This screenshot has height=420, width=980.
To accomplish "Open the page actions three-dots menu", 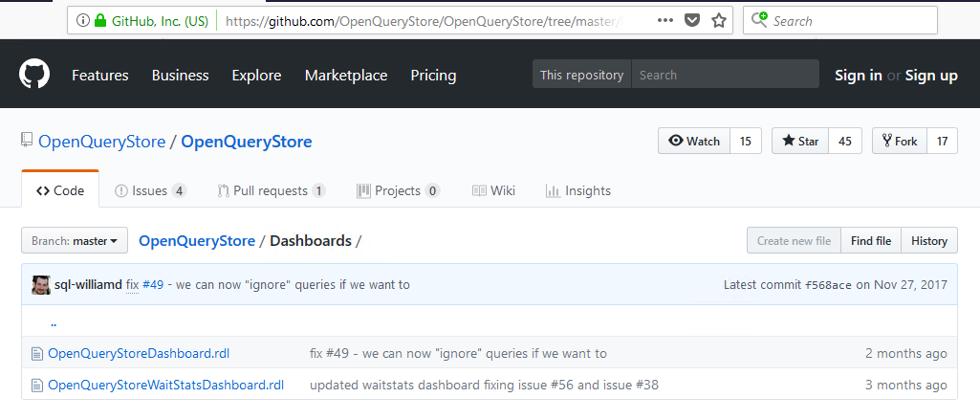I will point(665,20).
